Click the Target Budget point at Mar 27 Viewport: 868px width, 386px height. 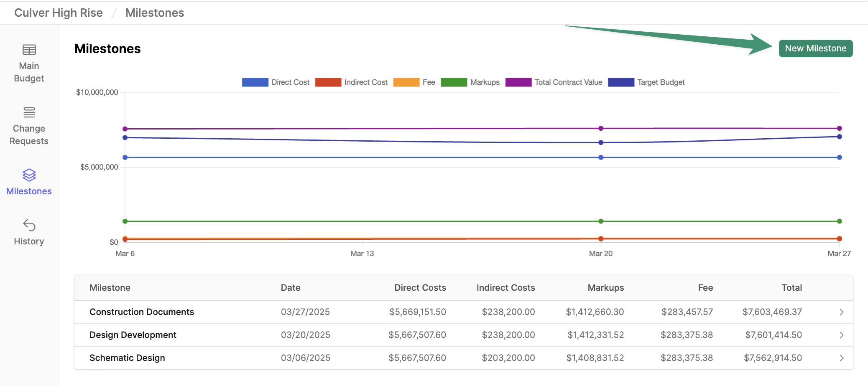pyautogui.click(x=839, y=137)
